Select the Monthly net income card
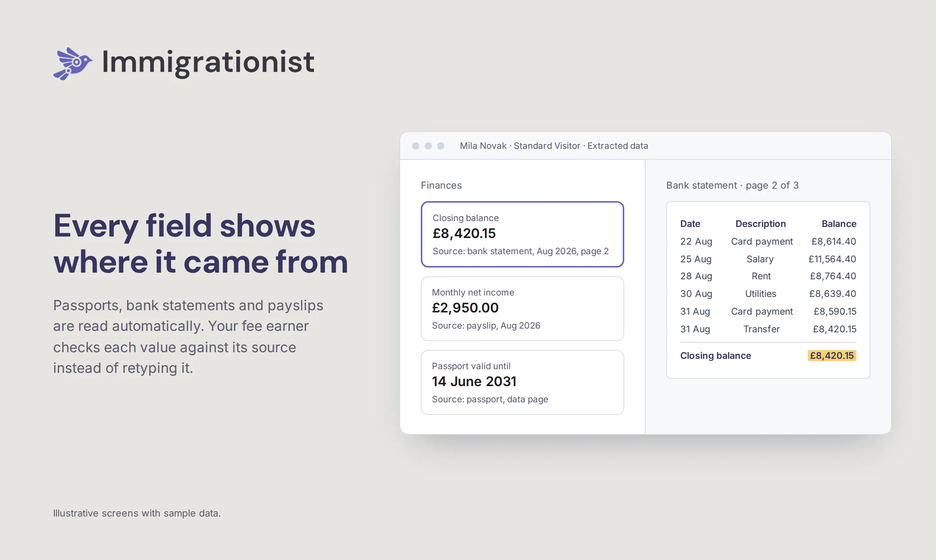 (x=522, y=309)
